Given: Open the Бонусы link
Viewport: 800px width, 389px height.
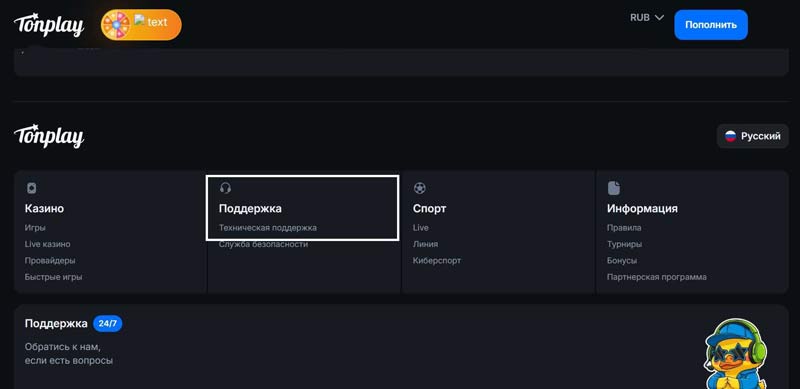Looking at the screenshot, I should 622,260.
